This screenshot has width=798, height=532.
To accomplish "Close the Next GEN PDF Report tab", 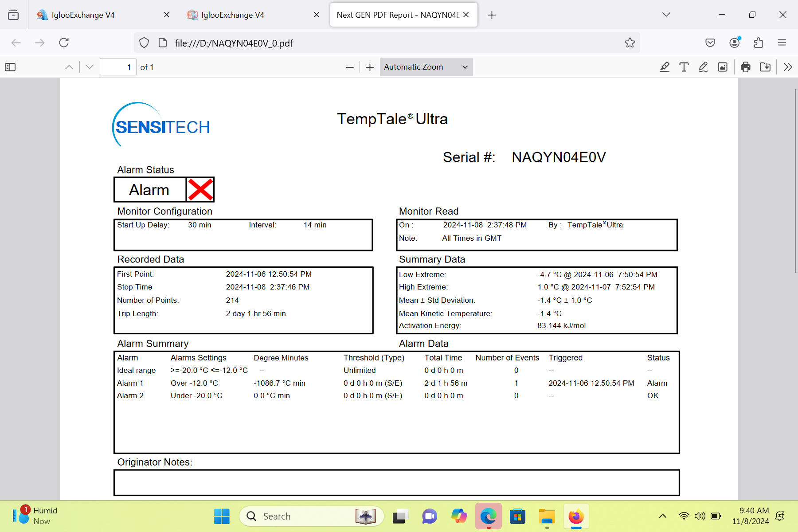I will pyautogui.click(x=466, y=15).
